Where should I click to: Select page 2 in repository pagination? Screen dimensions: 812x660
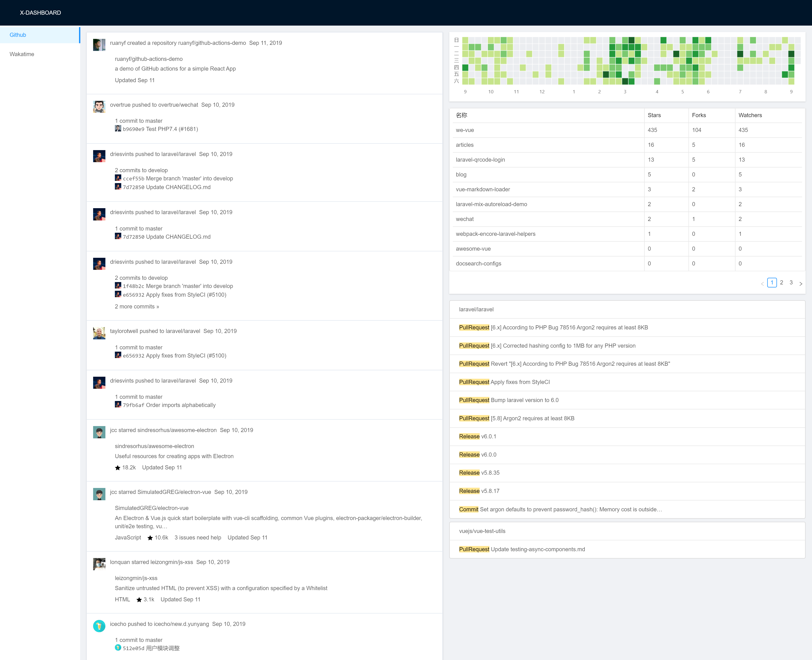pos(782,283)
